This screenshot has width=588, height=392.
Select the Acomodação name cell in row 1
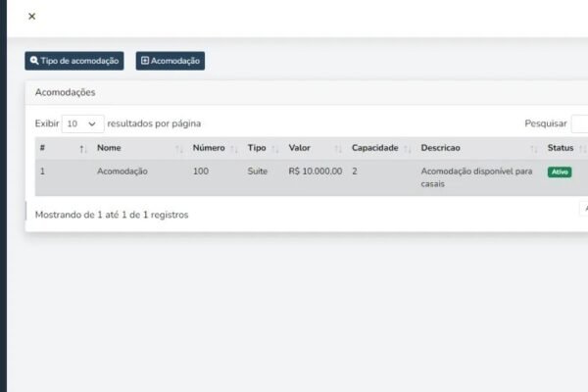(122, 171)
